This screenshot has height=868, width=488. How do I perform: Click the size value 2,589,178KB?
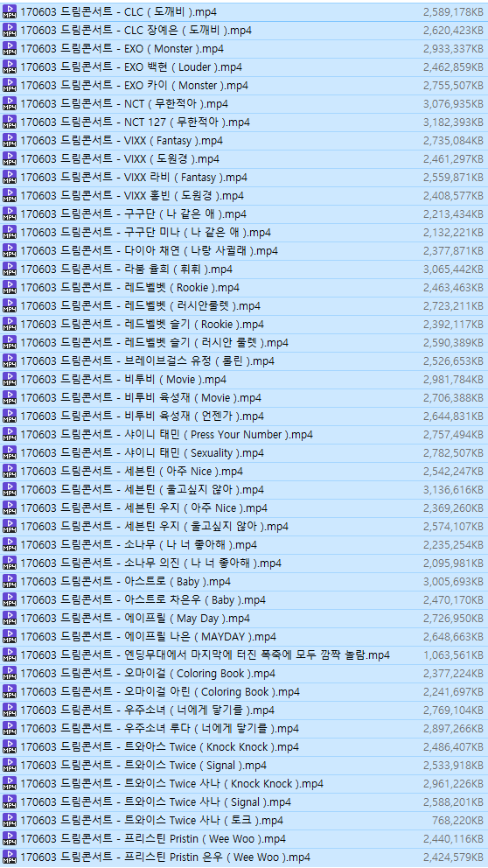point(453,12)
